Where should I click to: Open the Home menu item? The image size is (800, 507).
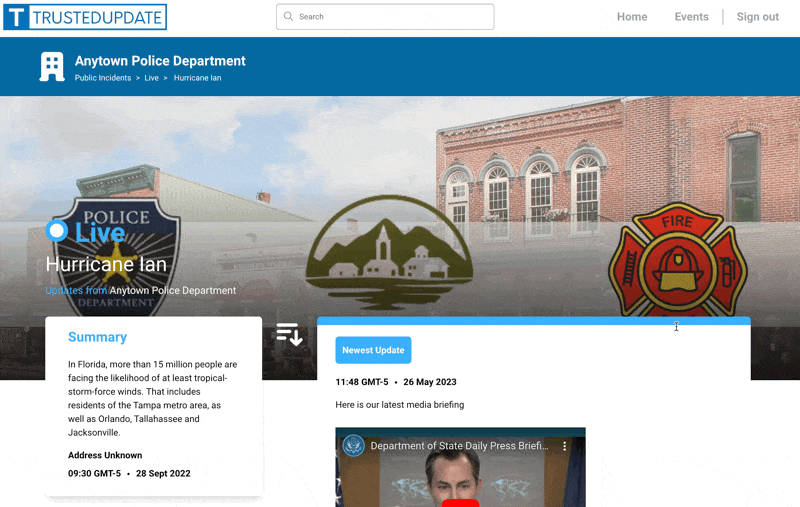click(632, 17)
